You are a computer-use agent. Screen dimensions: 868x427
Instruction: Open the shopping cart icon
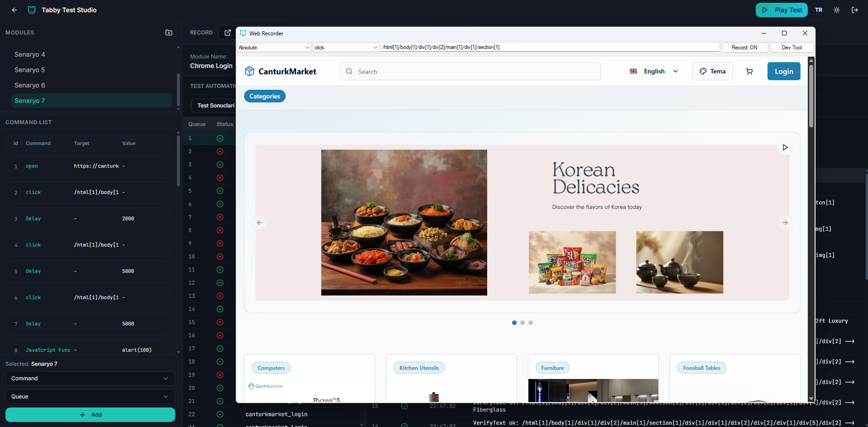coord(749,71)
